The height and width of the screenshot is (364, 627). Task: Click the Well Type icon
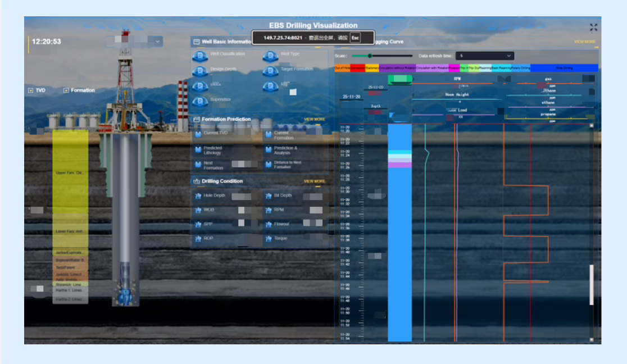270,56
